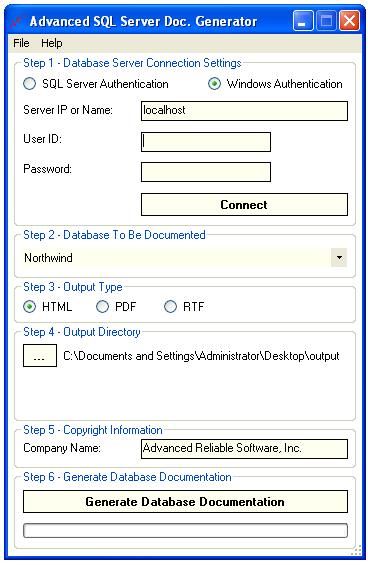
Task: Click Generate Database Documentation button
Action: coord(185,502)
